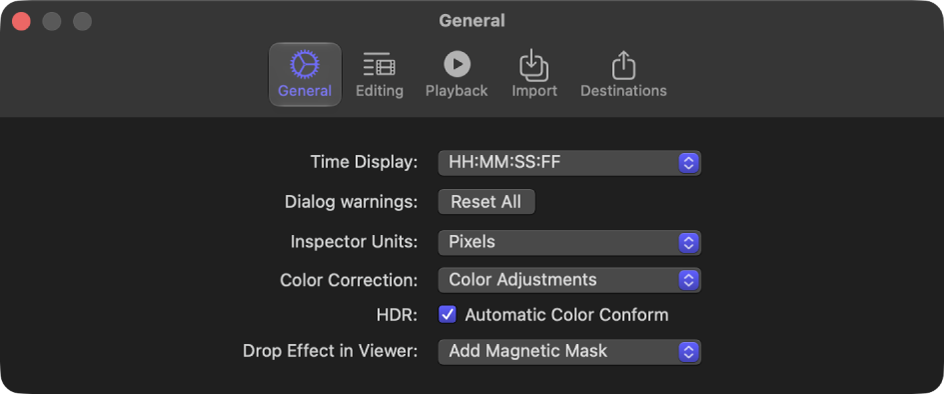
Task: Open Time Display format dropdown
Action: 570,163
